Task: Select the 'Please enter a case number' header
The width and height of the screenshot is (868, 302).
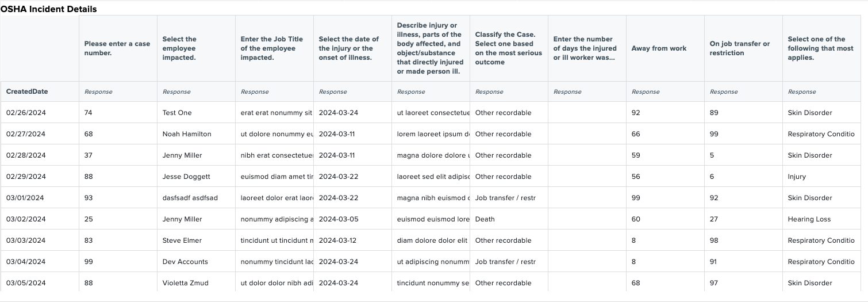Action: pos(117,48)
